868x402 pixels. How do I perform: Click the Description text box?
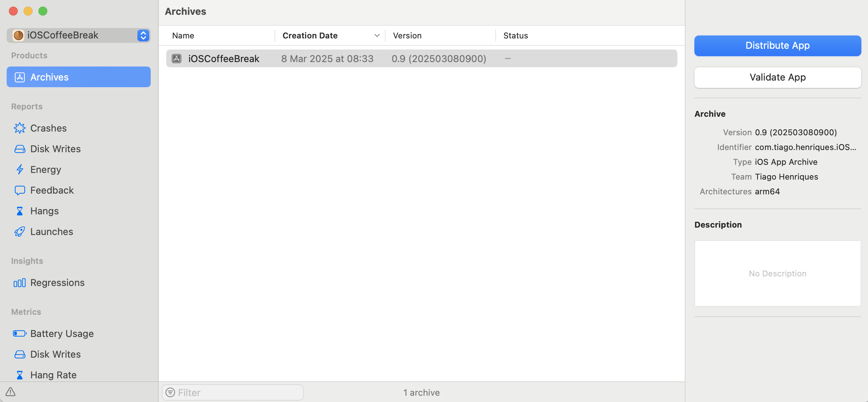(x=778, y=273)
